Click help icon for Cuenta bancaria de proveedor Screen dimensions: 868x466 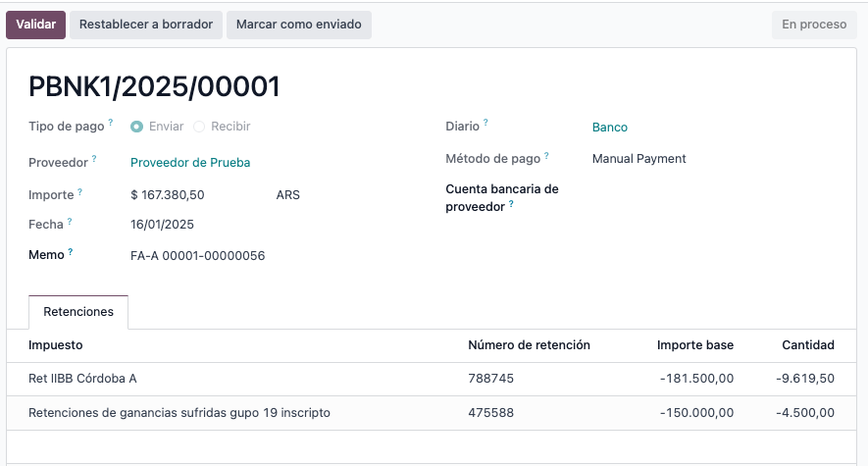click(x=511, y=204)
